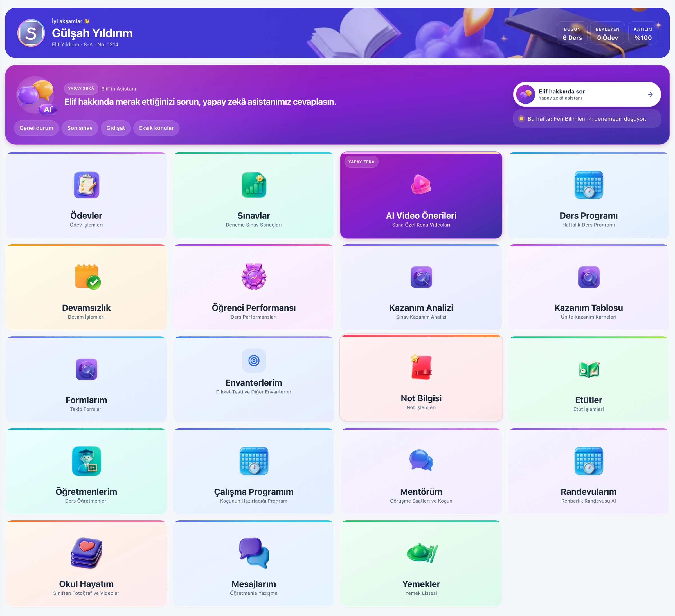This screenshot has width=675, height=616.
Task: Choose the Son sınav chip
Action: [x=80, y=128]
